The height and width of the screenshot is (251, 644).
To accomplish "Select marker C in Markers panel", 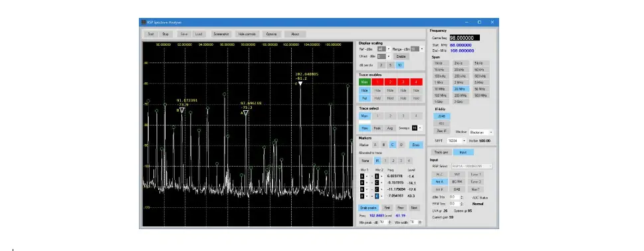I will coord(393,145).
